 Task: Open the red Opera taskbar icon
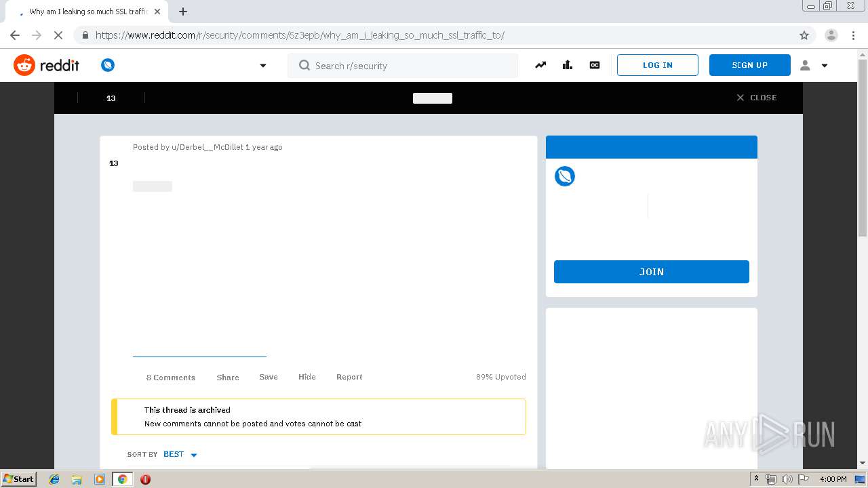pos(145,479)
